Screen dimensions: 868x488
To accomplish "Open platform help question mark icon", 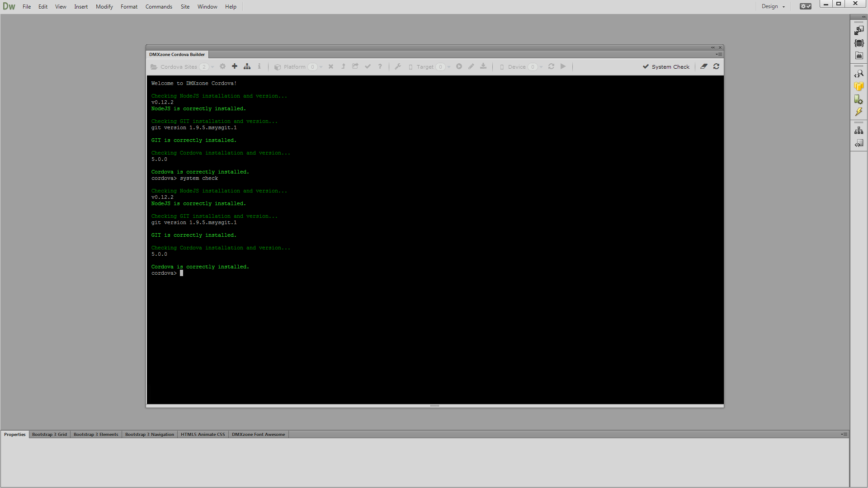I will pyautogui.click(x=380, y=66).
